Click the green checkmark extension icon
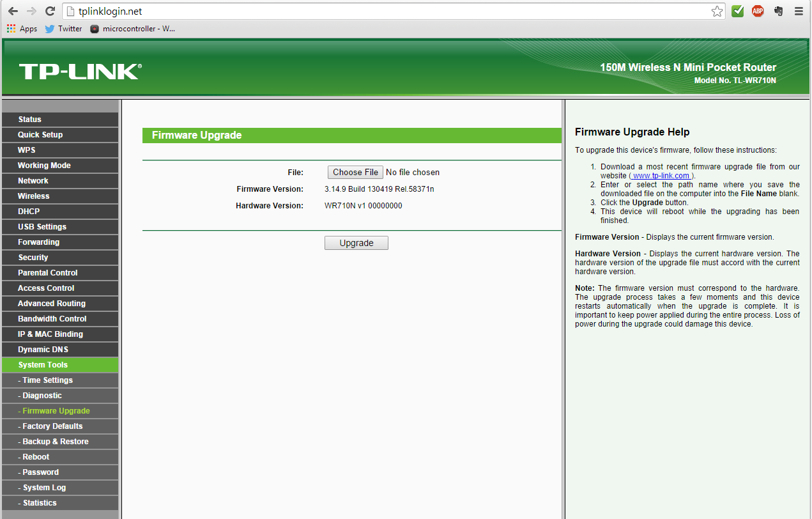 [738, 11]
